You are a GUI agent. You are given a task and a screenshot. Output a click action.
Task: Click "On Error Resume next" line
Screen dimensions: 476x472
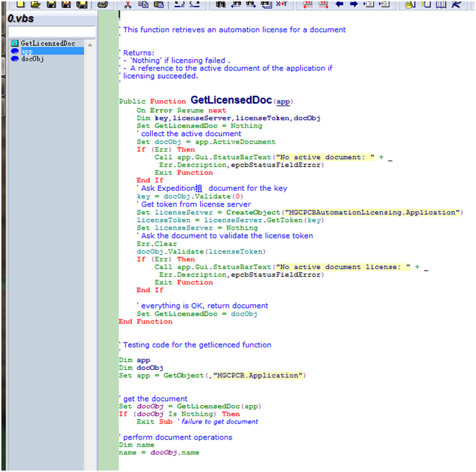pyautogui.click(x=181, y=111)
